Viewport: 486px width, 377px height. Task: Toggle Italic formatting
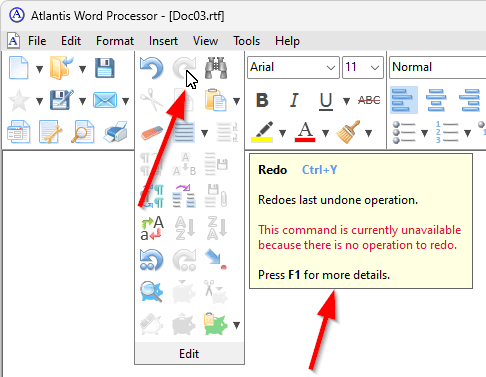click(x=294, y=100)
